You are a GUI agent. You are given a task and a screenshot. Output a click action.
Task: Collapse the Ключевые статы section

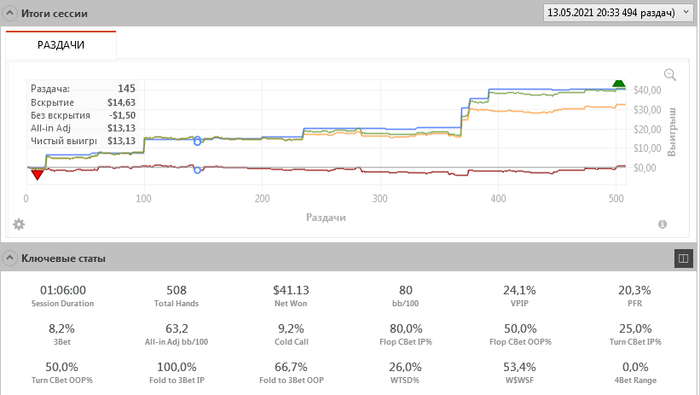pos(9,258)
